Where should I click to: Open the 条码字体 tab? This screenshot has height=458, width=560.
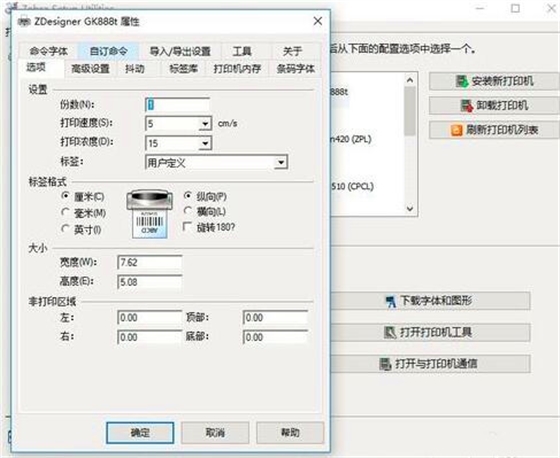coord(295,69)
